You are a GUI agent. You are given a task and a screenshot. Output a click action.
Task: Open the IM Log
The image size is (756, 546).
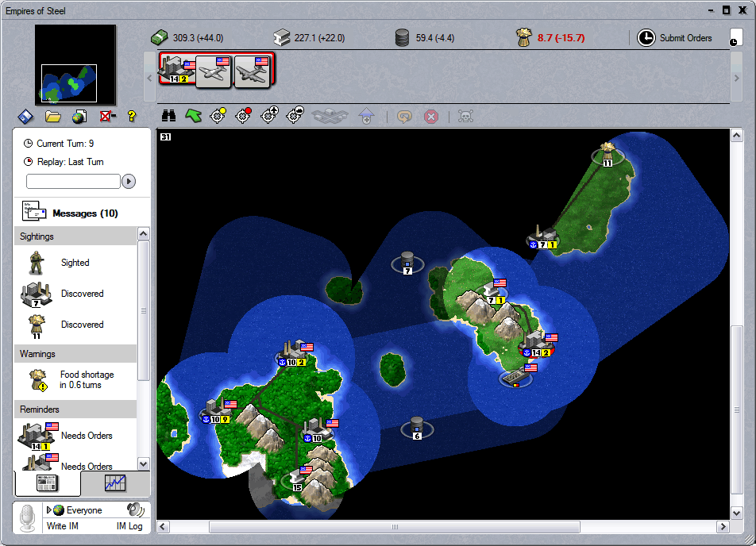coord(129,526)
